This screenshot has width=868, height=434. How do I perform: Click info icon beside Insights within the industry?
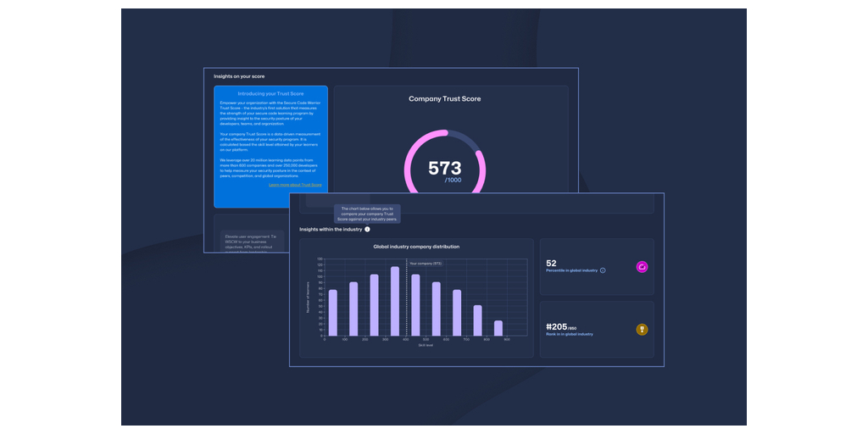[367, 230]
